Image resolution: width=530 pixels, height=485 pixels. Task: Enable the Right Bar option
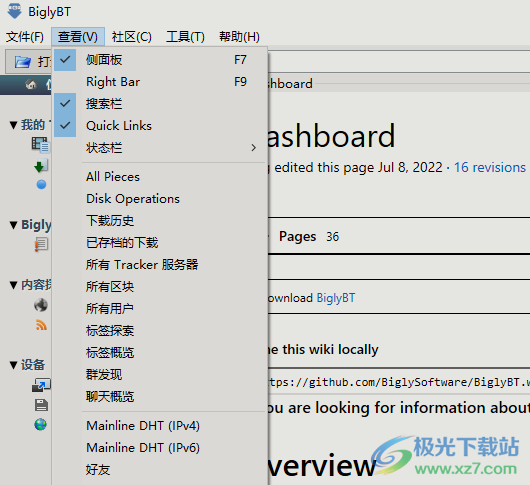click(x=159, y=82)
